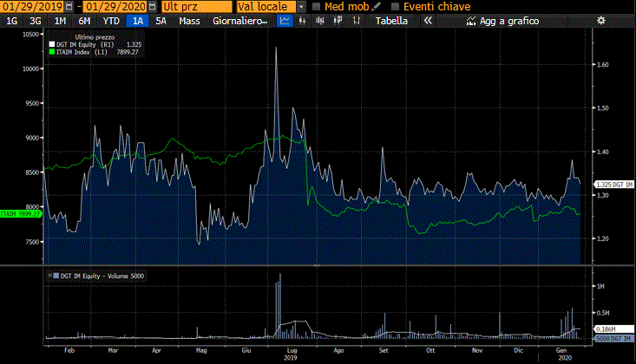Enable the Eventi chiave checkbox
636x364 pixels.
coord(394,7)
